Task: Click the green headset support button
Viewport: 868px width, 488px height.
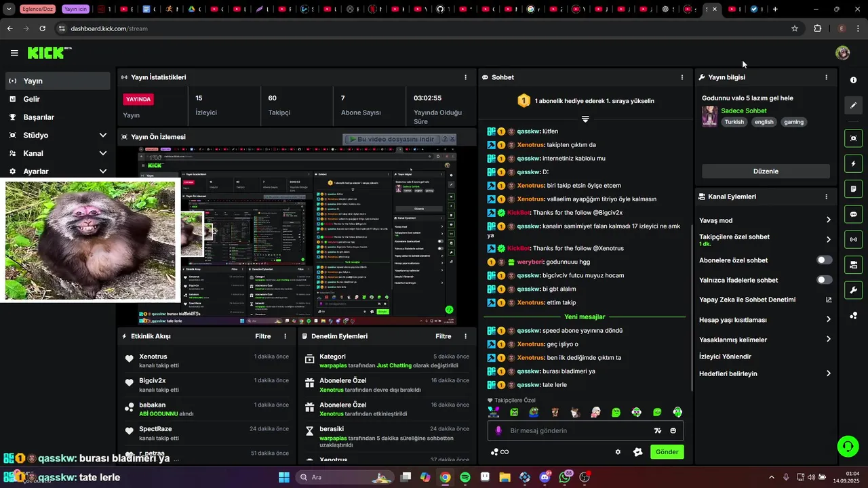Action: coord(848,446)
